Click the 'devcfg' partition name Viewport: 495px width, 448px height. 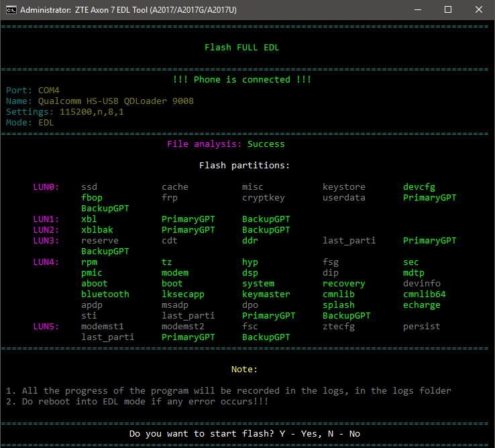coord(419,187)
